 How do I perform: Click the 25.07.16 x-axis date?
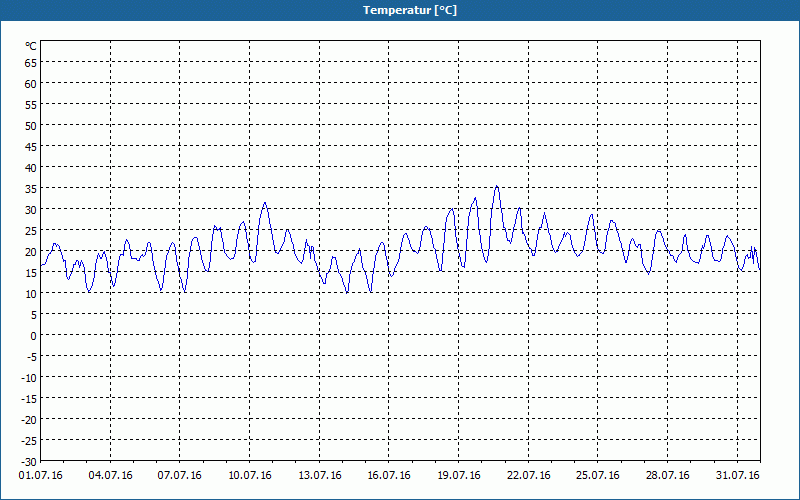click(598, 475)
